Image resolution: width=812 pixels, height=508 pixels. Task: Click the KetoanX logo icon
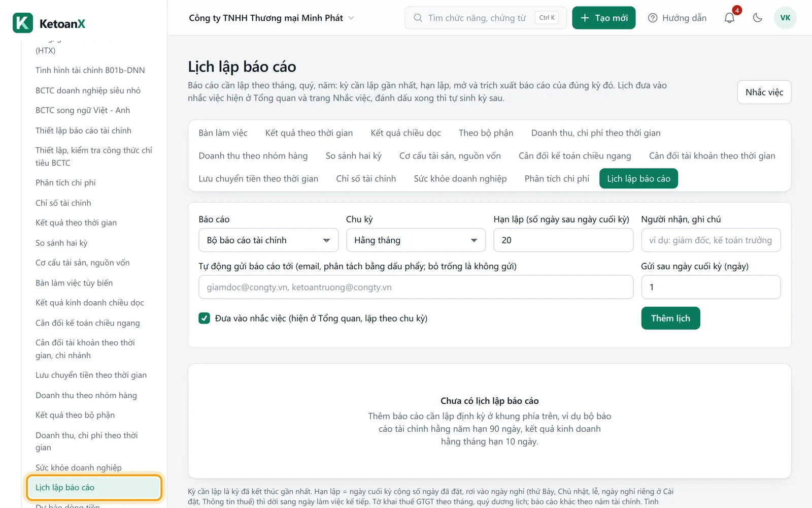(x=23, y=23)
